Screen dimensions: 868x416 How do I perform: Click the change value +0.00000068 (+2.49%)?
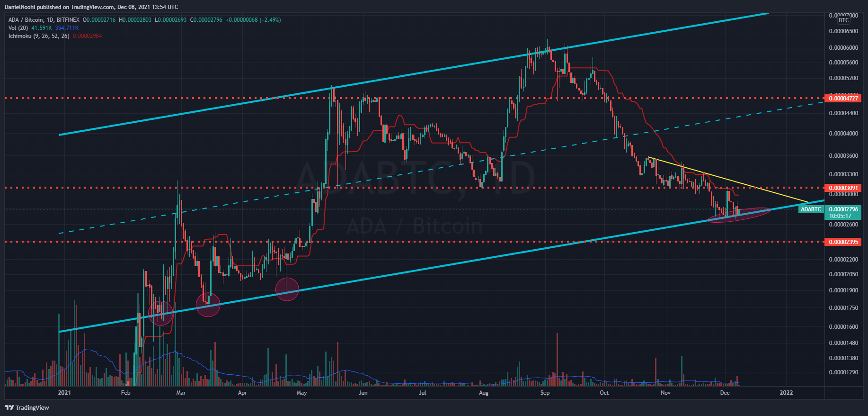click(x=253, y=20)
